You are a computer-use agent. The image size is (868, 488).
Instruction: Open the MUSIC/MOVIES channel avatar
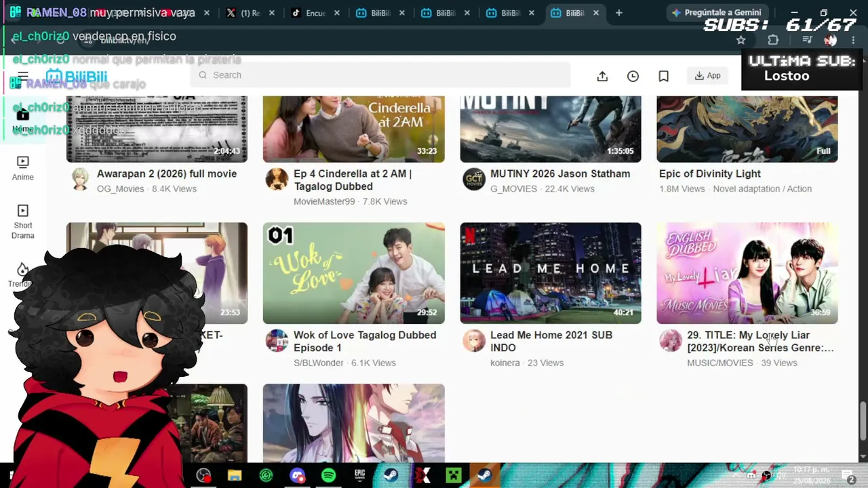[x=671, y=340]
